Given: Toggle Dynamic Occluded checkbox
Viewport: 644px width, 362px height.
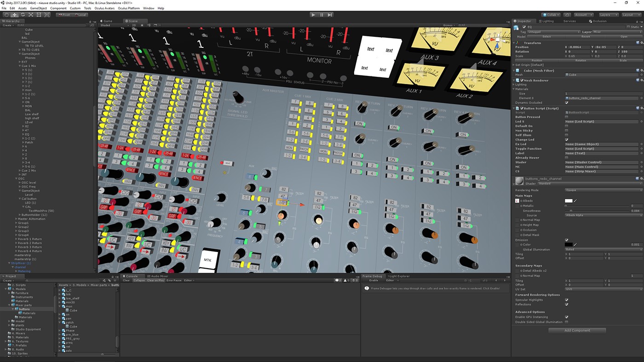Looking at the screenshot, I should point(567,103).
